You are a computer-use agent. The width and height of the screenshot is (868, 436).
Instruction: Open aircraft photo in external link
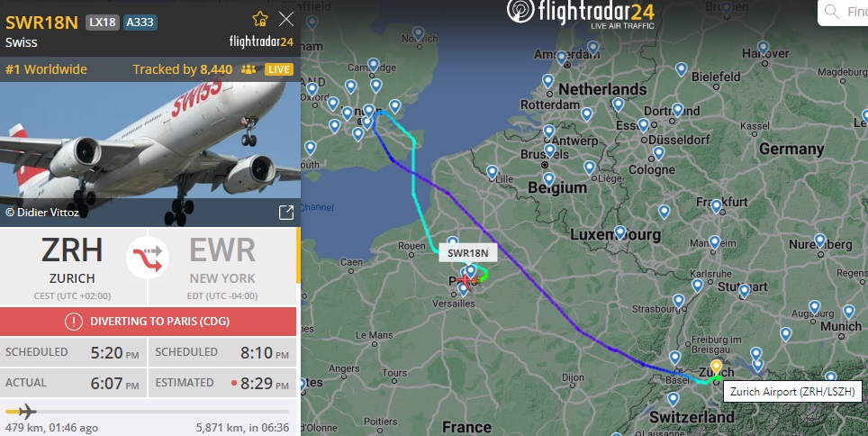click(x=285, y=213)
